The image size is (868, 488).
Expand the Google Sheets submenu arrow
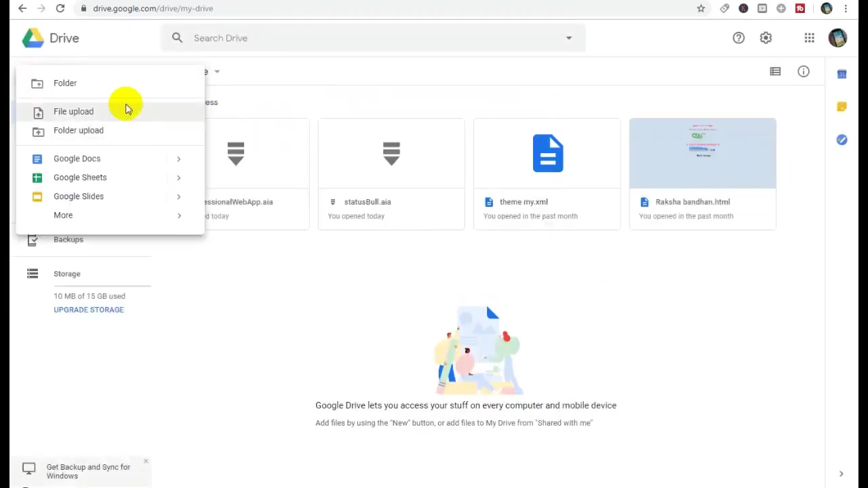pyautogui.click(x=178, y=178)
